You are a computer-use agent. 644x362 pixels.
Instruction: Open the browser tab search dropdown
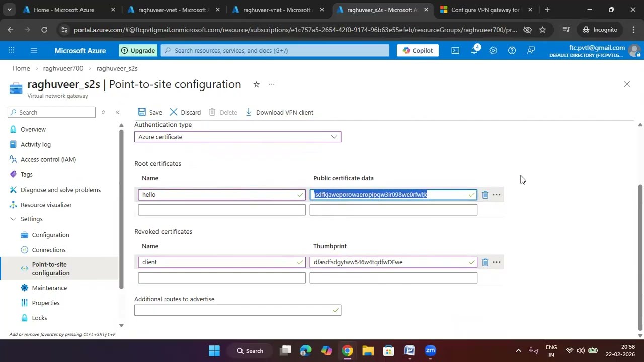coord(9,10)
